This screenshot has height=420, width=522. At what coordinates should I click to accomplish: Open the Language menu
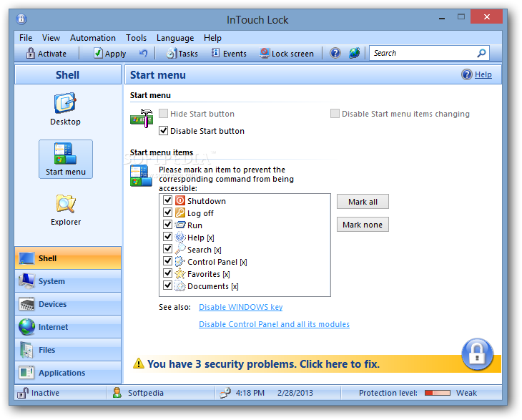click(175, 38)
